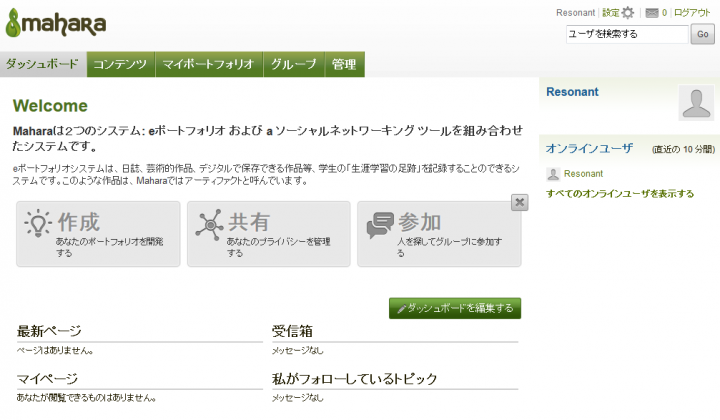The height and width of the screenshot is (420, 720).
Task: Click 人を探してグループに参加する text
Action: coord(450,247)
